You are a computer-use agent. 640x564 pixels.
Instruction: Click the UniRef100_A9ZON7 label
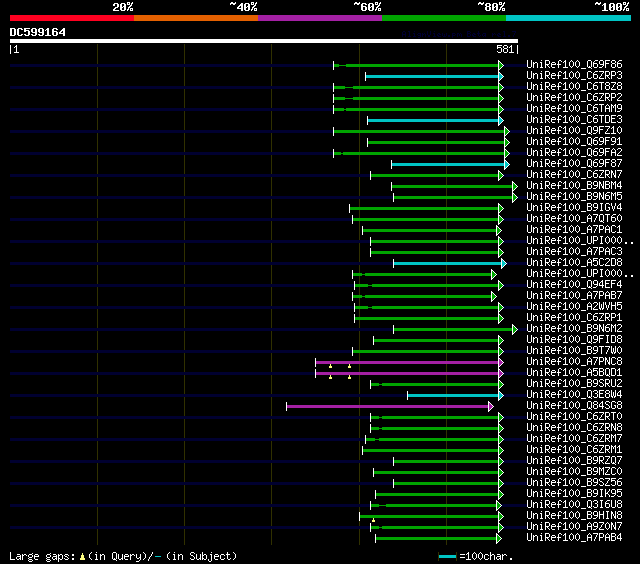(x=574, y=527)
